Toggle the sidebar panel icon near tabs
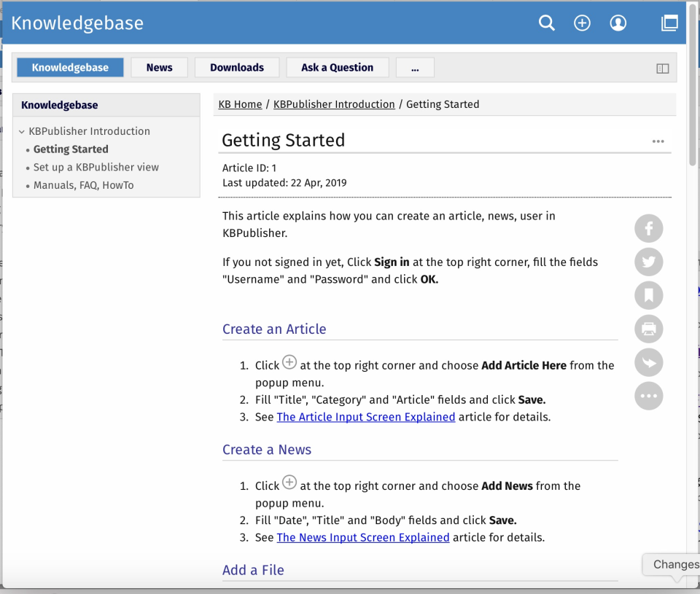This screenshot has height=594, width=700. tap(662, 68)
